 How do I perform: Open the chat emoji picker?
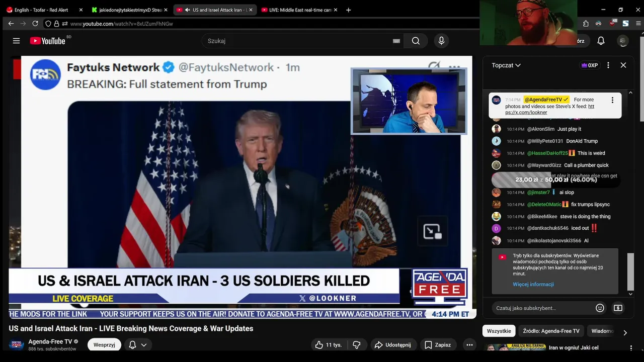click(600, 308)
